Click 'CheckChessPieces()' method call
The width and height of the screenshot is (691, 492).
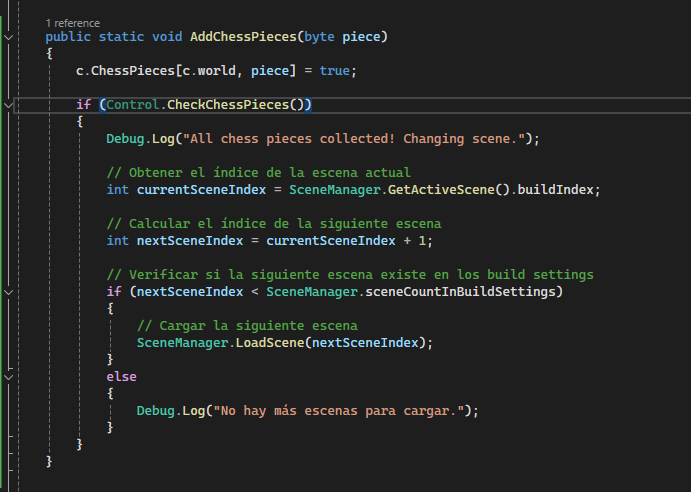235,104
